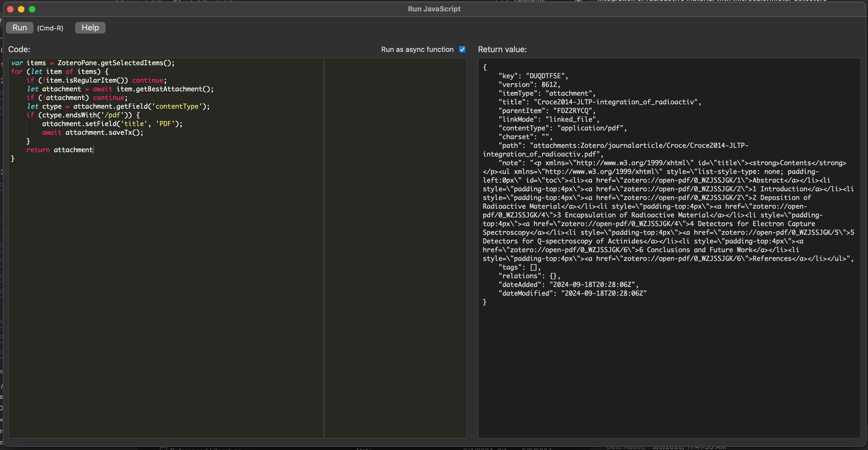
Task: Click the 'Run as async function' label
Action: pyautogui.click(x=417, y=49)
